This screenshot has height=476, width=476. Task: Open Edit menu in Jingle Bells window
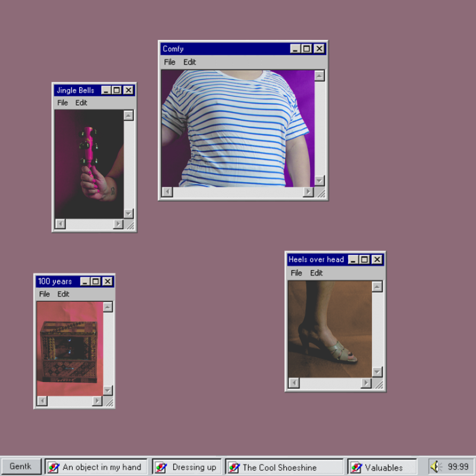81,103
